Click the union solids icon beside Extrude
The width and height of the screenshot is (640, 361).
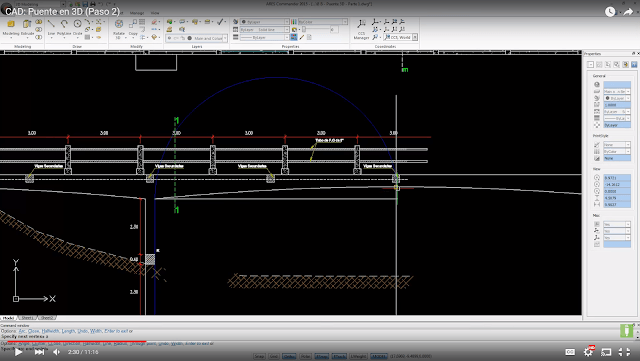pos(38,22)
